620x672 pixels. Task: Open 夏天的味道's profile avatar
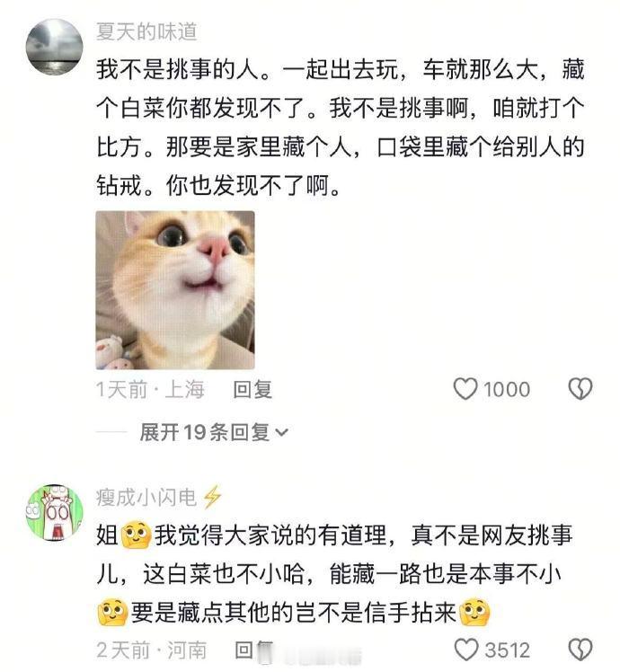(x=55, y=47)
